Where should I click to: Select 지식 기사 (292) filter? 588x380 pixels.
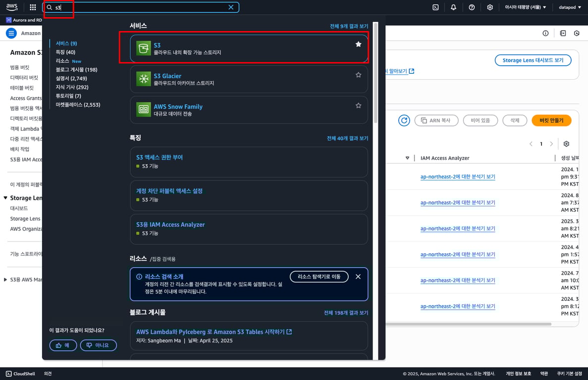(72, 87)
